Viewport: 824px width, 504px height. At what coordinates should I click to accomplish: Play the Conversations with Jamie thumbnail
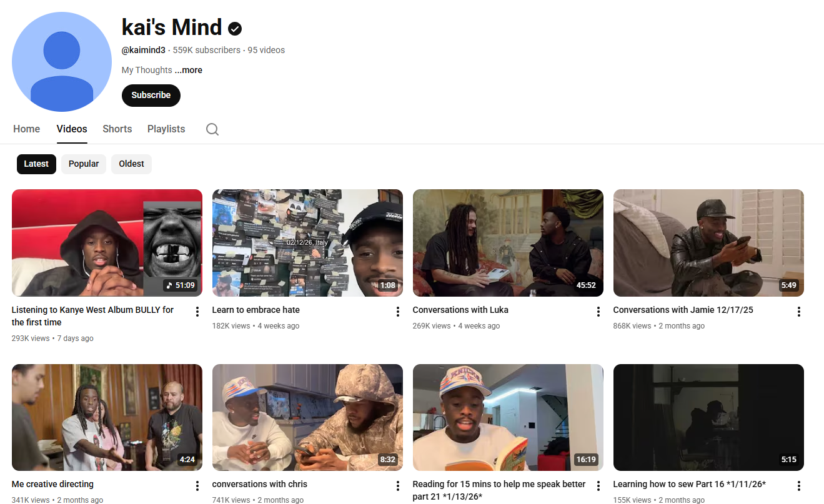[x=708, y=243]
